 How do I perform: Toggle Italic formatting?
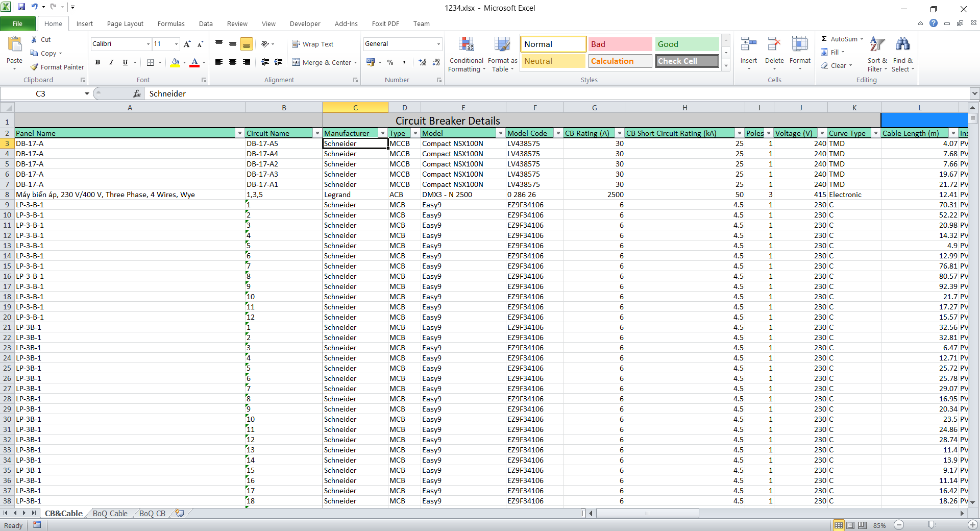click(x=111, y=62)
